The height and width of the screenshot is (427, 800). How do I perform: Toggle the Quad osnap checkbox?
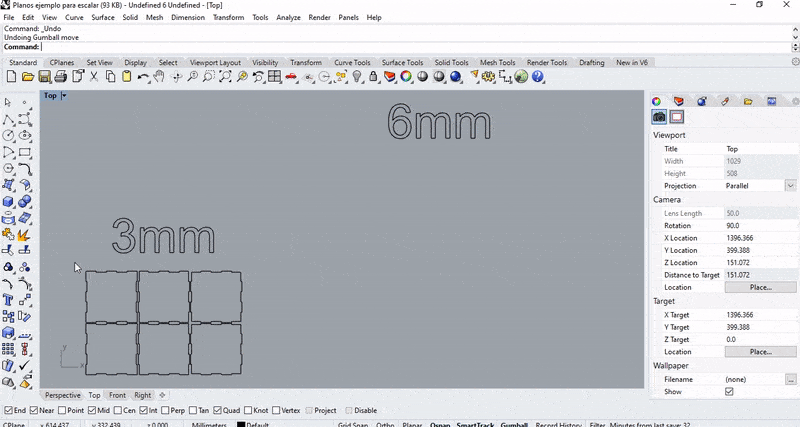point(217,410)
